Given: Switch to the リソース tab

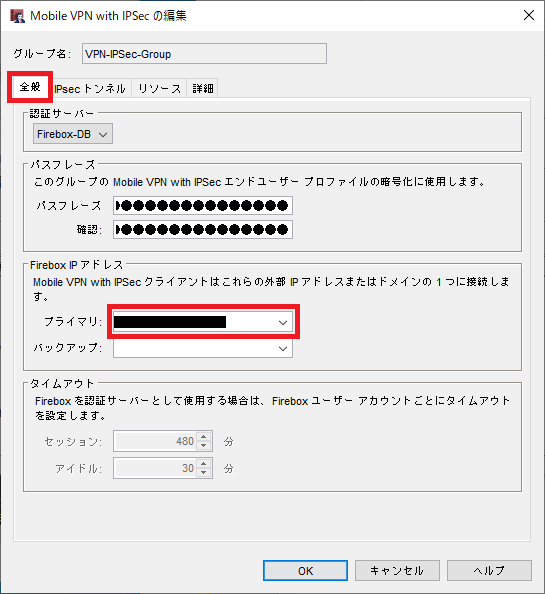Looking at the screenshot, I should pos(159,89).
